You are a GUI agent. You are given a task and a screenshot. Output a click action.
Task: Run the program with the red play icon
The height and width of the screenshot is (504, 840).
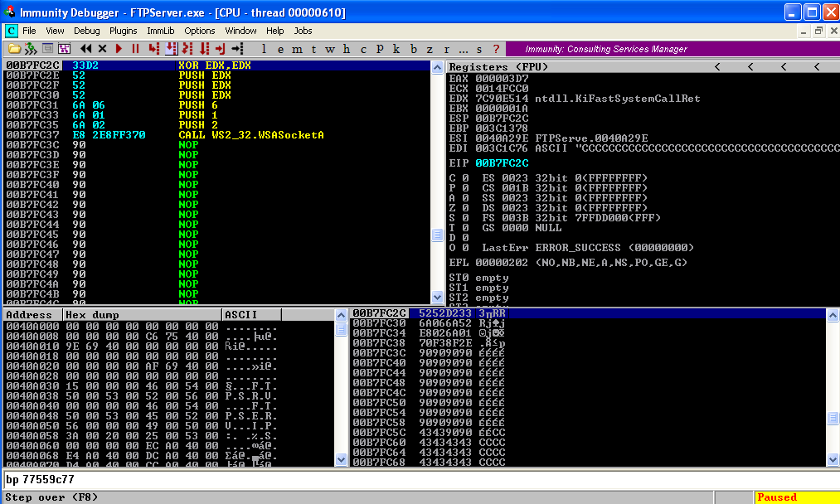click(x=119, y=49)
